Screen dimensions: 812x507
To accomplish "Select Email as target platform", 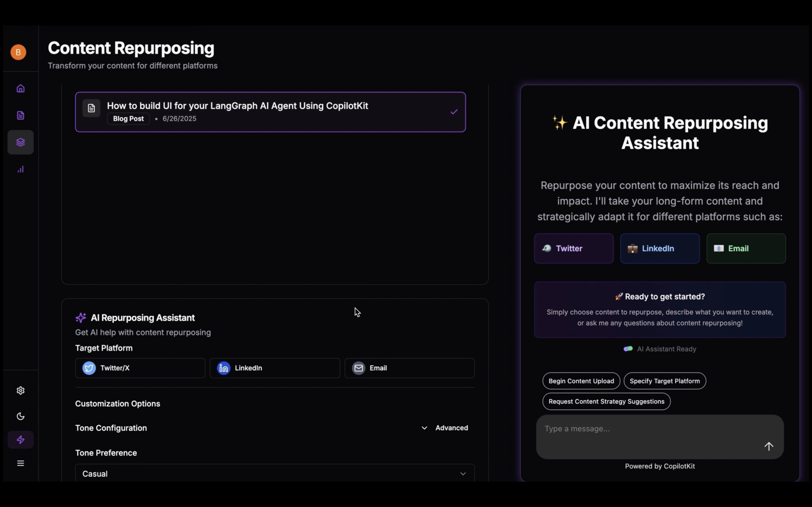I will point(409,368).
